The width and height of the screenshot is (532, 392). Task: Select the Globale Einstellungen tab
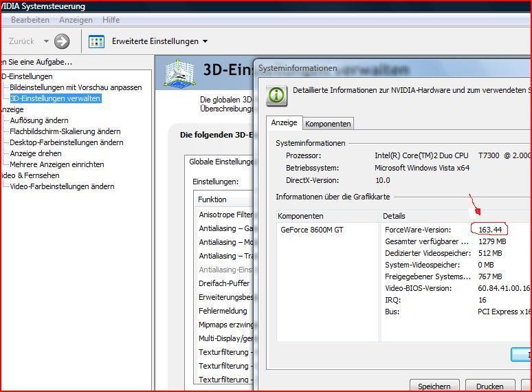(x=221, y=162)
